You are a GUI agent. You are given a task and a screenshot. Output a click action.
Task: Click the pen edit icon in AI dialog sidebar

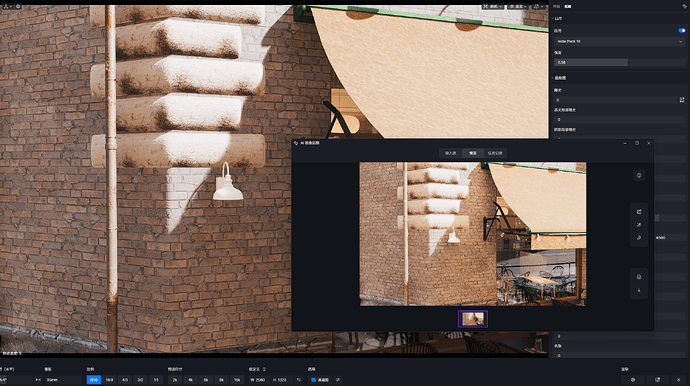click(639, 238)
